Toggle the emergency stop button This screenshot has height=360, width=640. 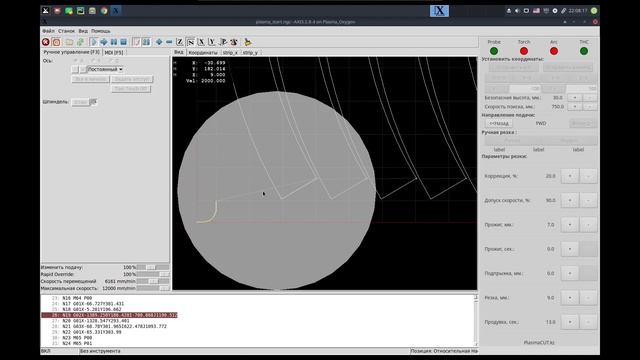[x=46, y=42]
